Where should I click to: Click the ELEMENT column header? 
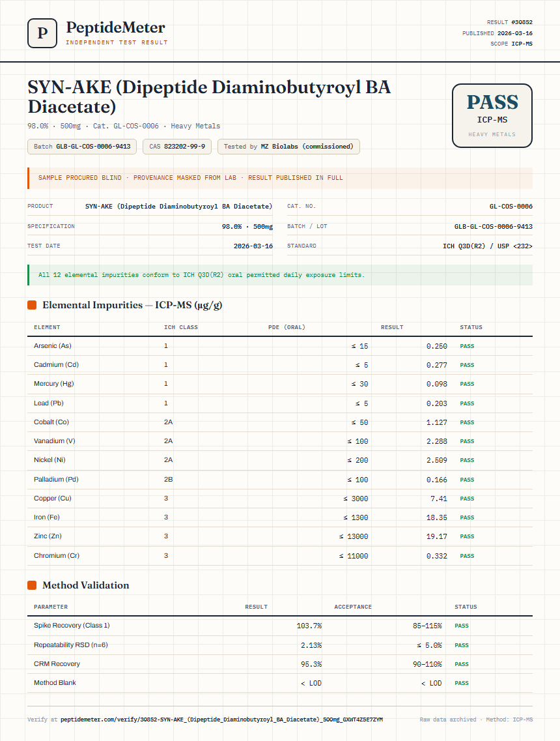48,327
